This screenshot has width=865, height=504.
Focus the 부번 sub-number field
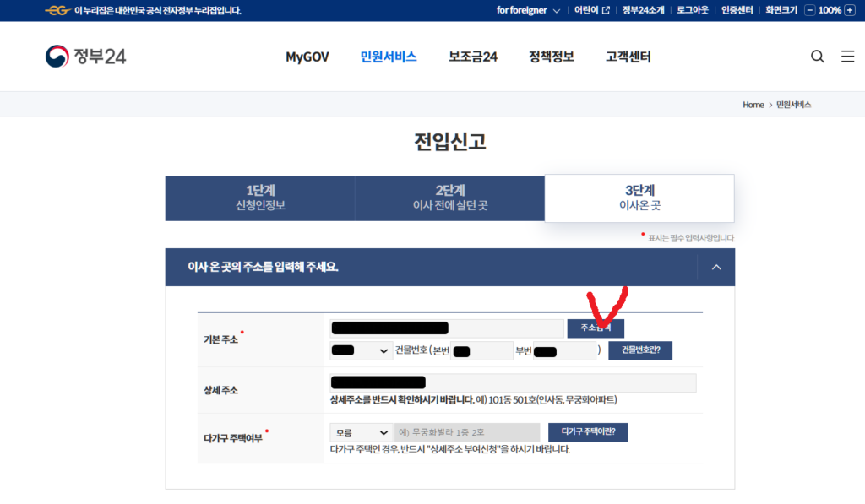point(564,350)
